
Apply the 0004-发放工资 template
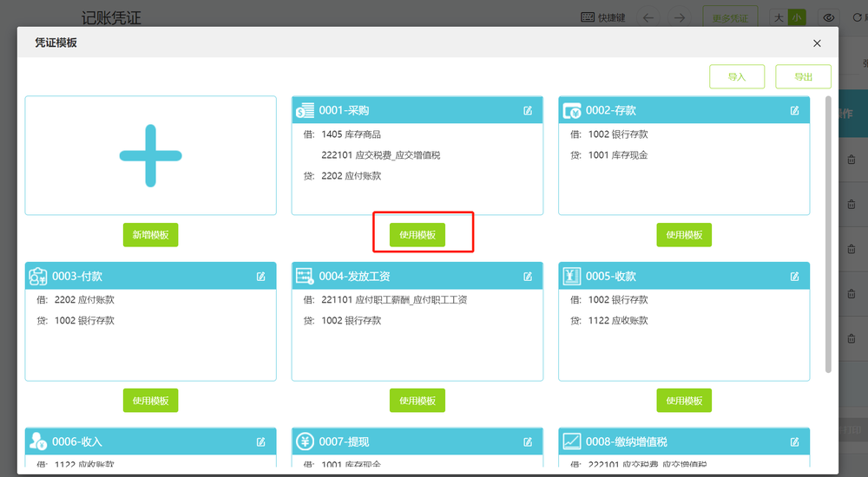418,401
